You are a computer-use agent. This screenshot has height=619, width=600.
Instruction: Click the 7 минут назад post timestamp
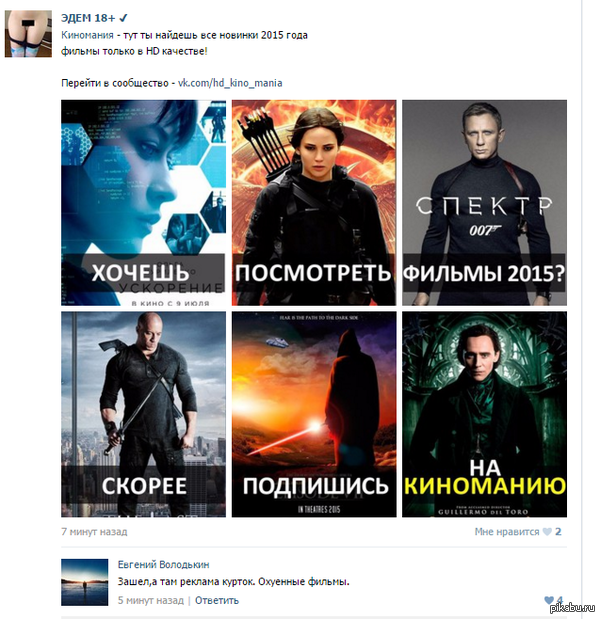94,532
